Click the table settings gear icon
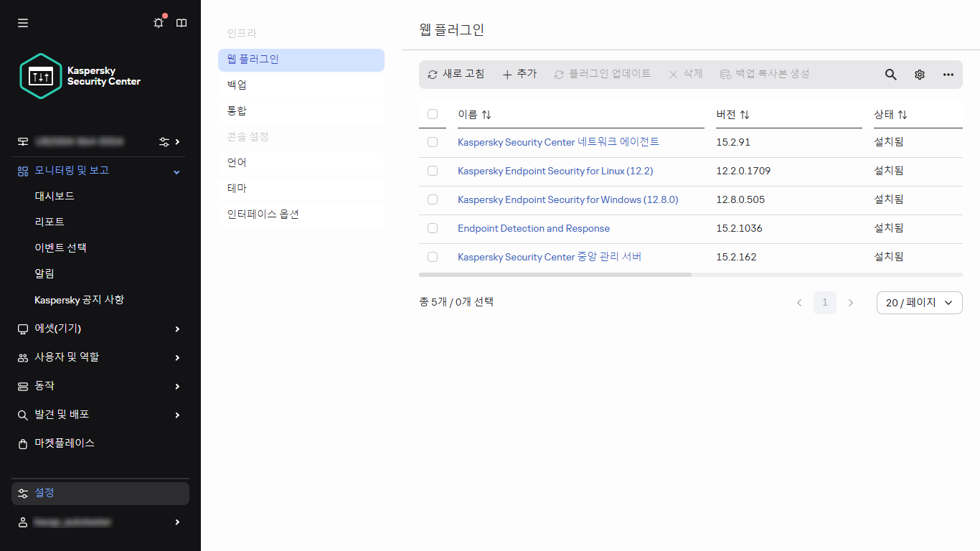The image size is (980, 551). [x=919, y=74]
